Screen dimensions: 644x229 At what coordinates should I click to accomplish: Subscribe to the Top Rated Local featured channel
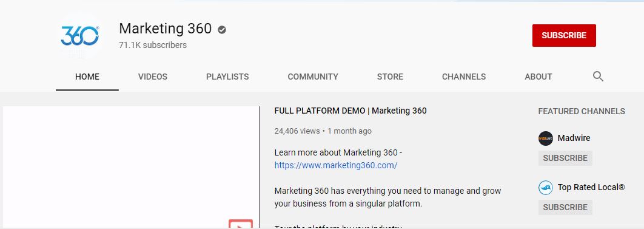coord(565,207)
